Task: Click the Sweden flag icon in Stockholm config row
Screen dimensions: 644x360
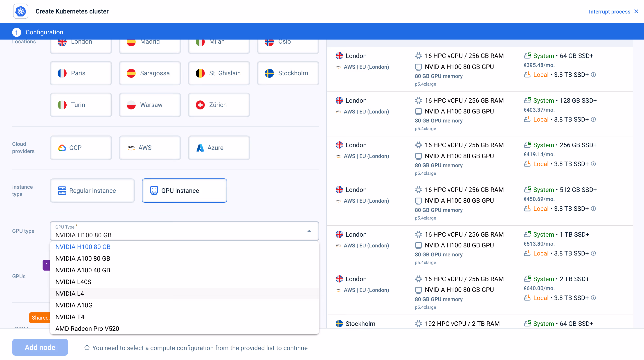Action: tap(339, 324)
